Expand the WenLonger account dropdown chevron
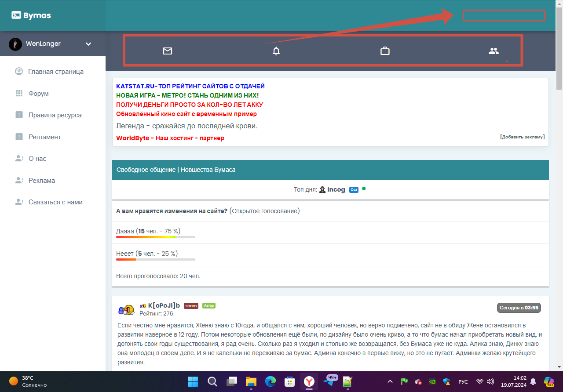The width and height of the screenshot is (563, 392). [88, 44]
